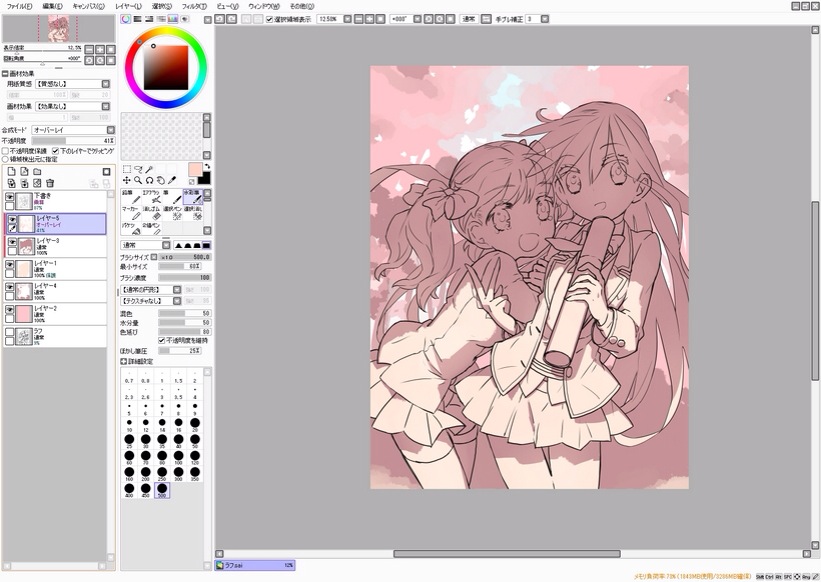Select the レイヤー2 pink layer
This screenshot has height=582, width=821.
coord(56,314)
